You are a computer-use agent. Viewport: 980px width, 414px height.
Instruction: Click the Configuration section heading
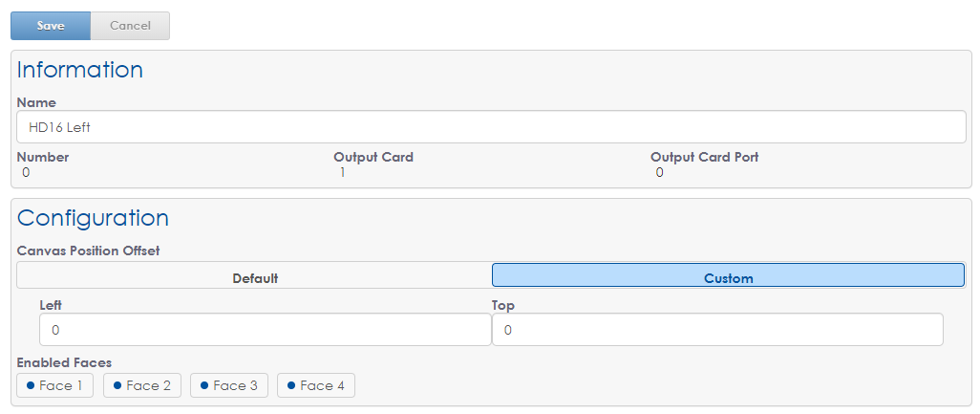93,218
